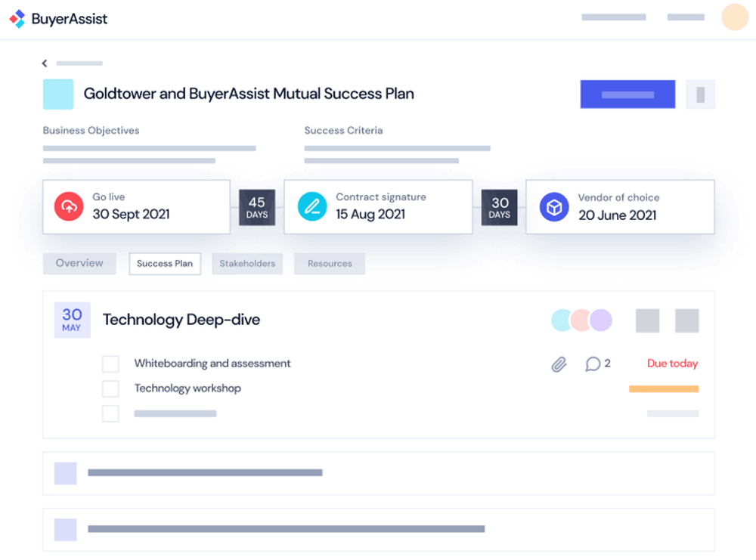Check the third unnamed task checkbox
Image resolution: width=756 pixels, height=560 pixels.
click(x=110, y=413)
